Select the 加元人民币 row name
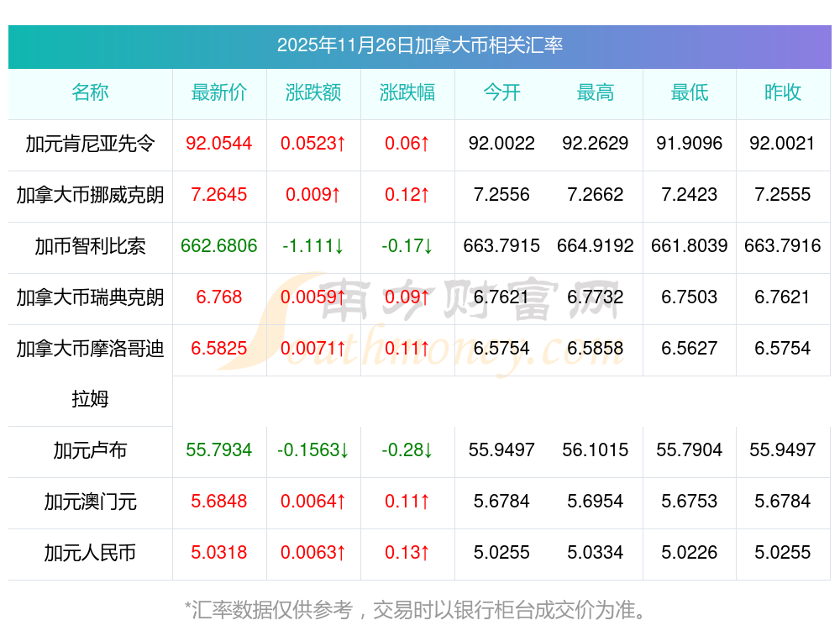This screenshot has width=840, height=636. (90, 553)
